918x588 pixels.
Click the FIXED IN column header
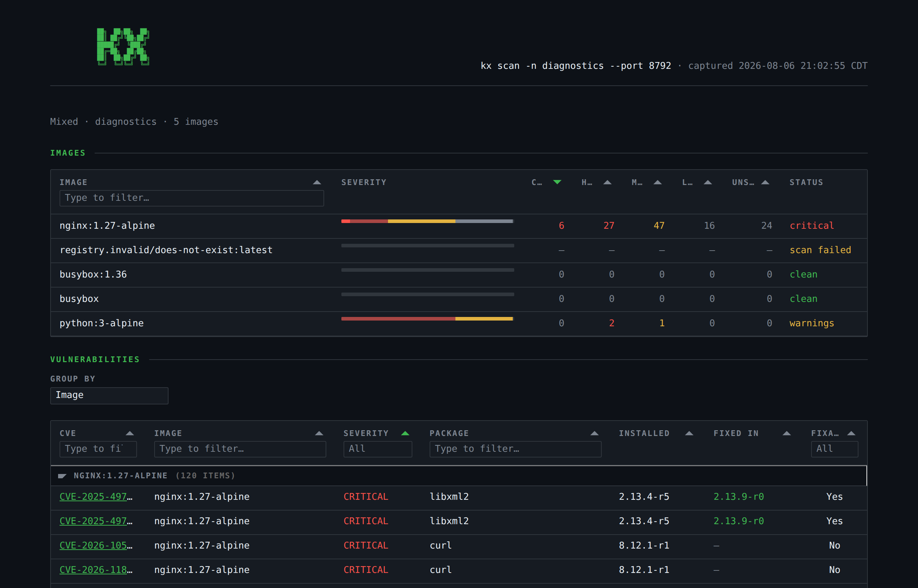736,433
